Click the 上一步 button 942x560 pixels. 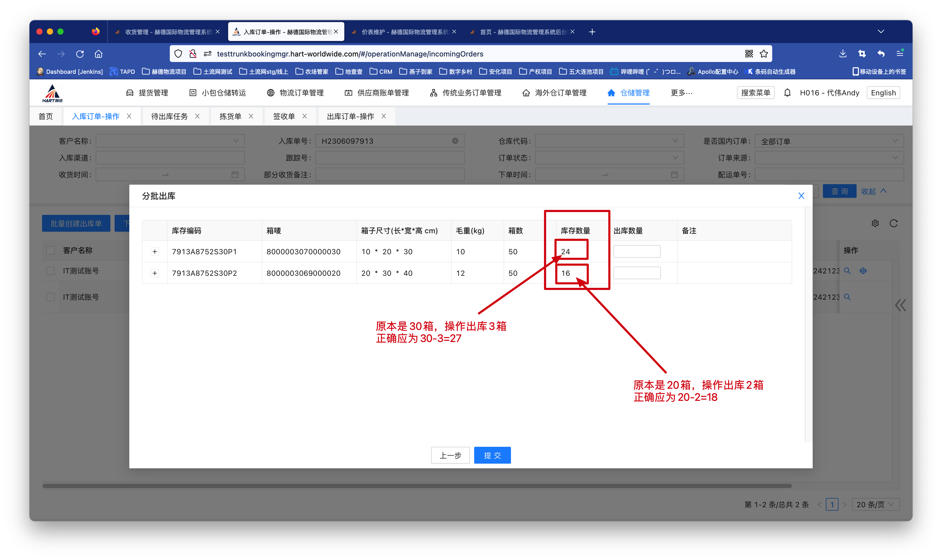coord(450,455)
